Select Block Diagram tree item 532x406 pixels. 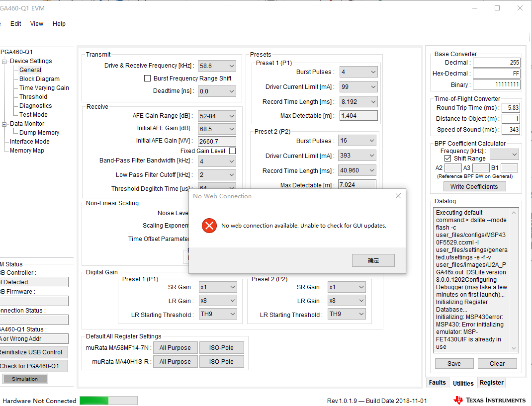39,79
